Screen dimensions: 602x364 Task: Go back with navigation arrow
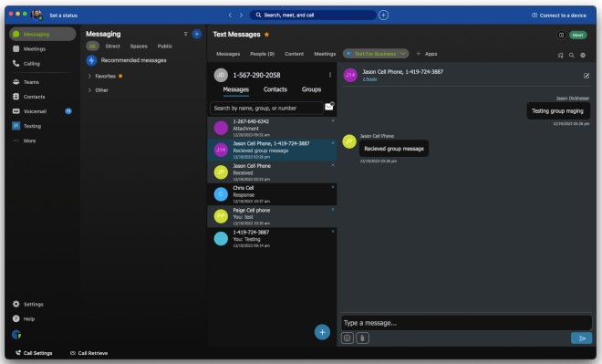230,15
